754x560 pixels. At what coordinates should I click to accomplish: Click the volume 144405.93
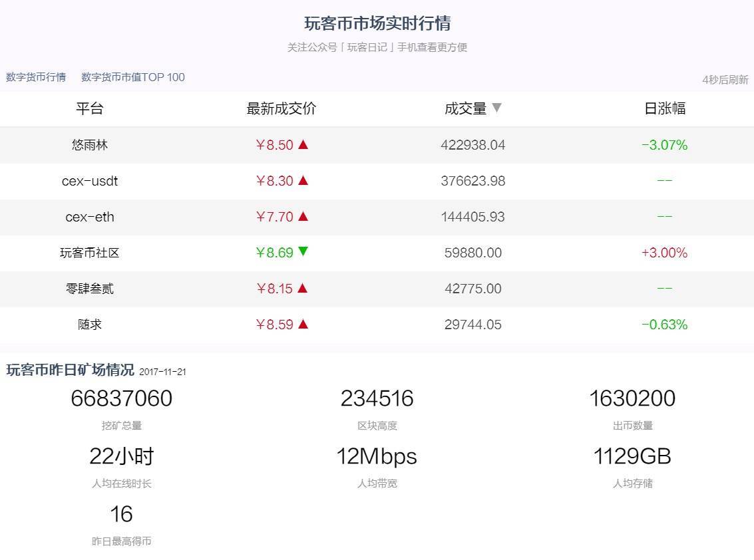pos(473,217)
